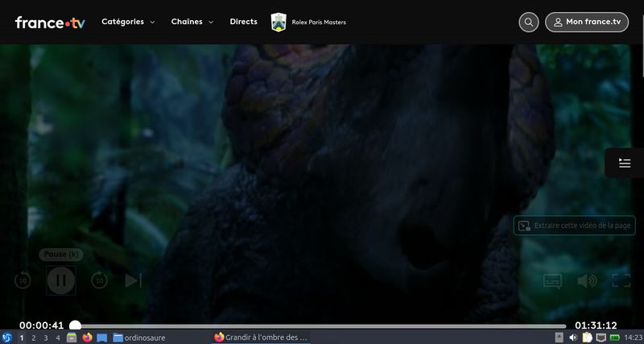644x344 pixels.
Task: Click the video progress bar handle
Action: coord(75,326)
